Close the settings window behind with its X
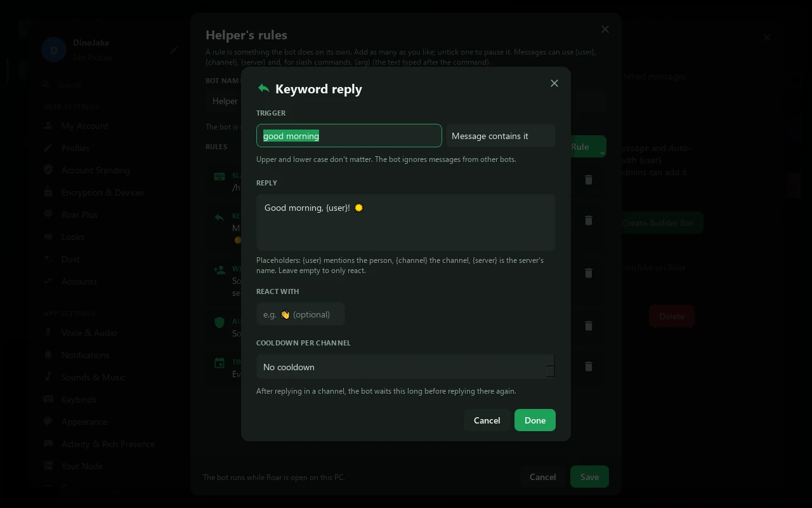 pos(767,37)
